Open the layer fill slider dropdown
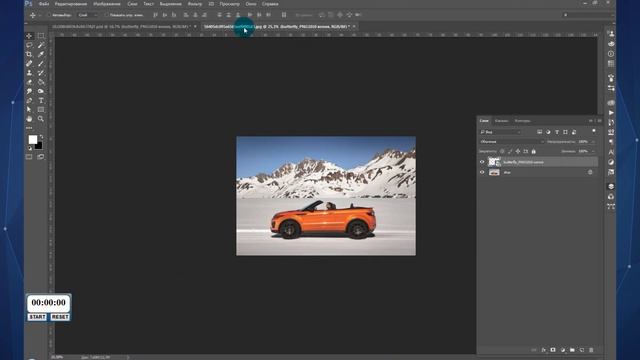This screenshot has width=640, height=360. click(x=593, y=151)
